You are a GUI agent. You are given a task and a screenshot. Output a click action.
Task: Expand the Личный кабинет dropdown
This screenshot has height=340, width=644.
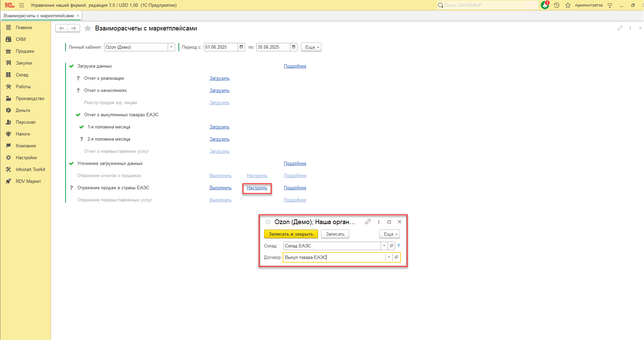171,47
